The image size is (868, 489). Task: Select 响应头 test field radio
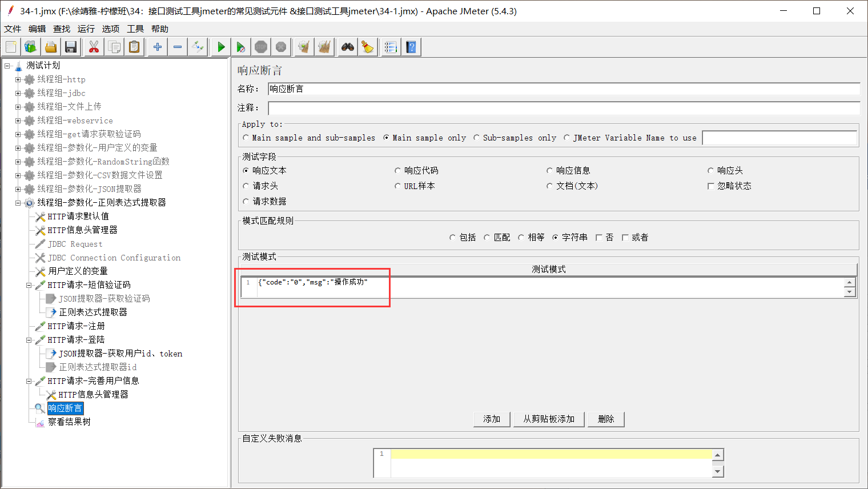pos(725,170)
